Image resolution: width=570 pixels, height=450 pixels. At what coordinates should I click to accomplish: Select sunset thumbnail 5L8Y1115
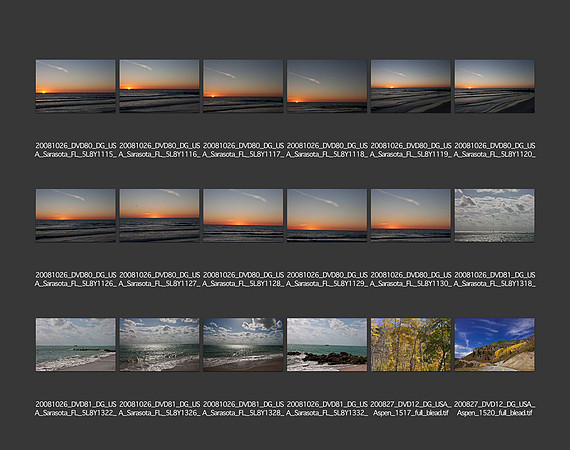(x=76, y=86)
